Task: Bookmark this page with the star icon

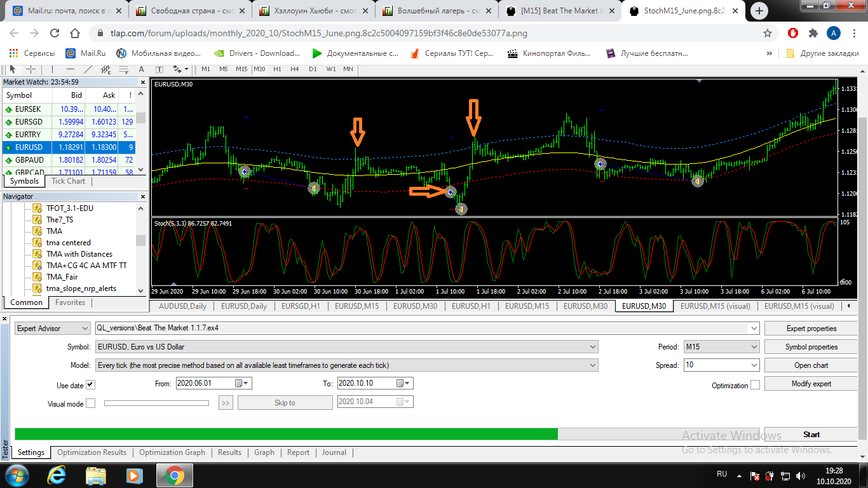Action: 768,33
